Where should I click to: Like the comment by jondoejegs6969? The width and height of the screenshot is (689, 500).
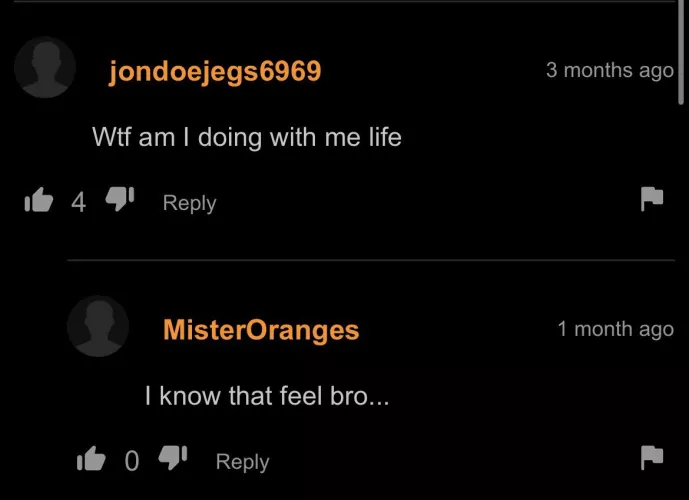click(39, 200)
